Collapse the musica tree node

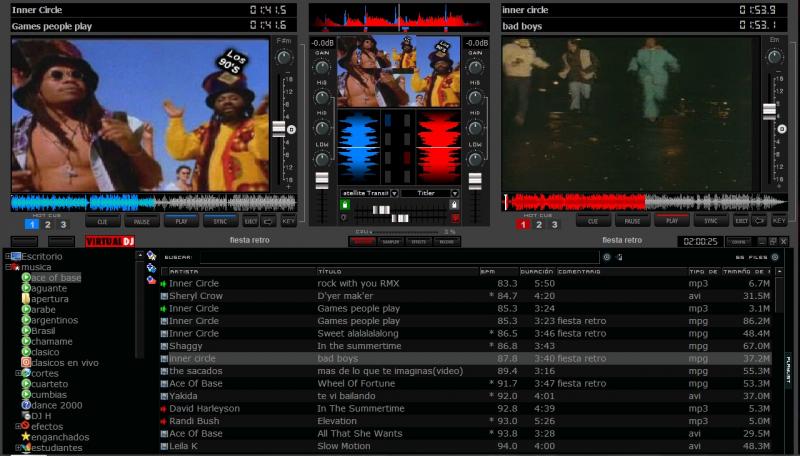pos(8,267)
